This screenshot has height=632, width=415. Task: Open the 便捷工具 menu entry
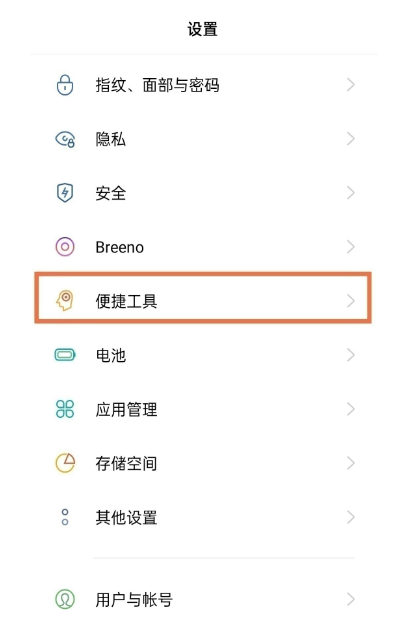pyautogui.click(x=203, y=298)
